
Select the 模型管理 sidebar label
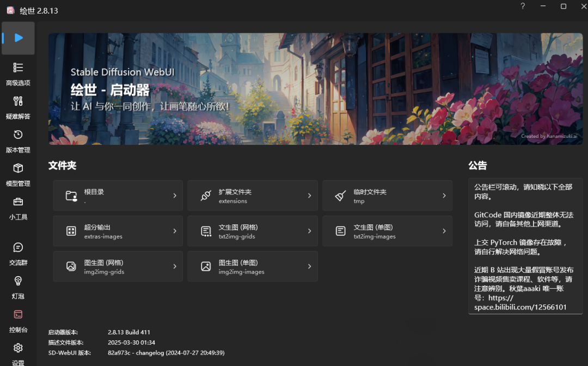pos(18,184)
